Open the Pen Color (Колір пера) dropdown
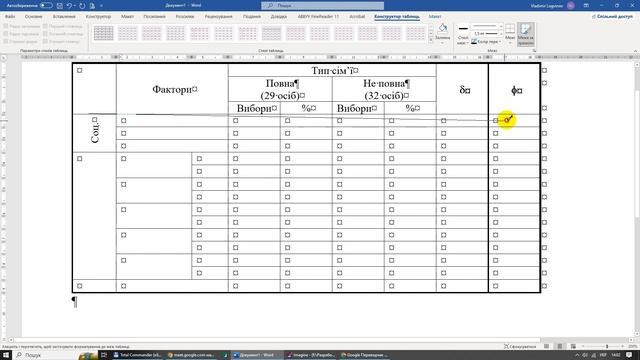 pos(486,42)
